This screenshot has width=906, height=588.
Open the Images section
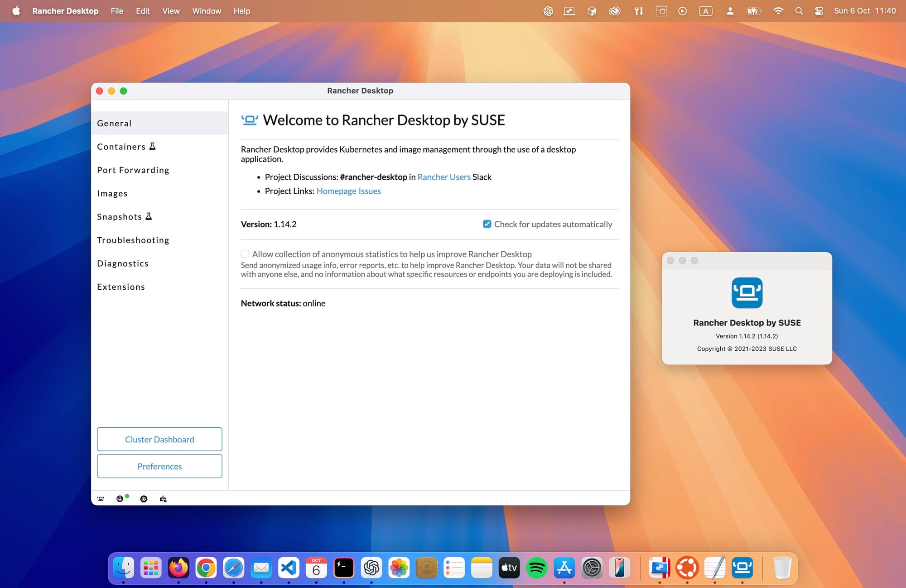pyautogui.click(x=160, y=193)
